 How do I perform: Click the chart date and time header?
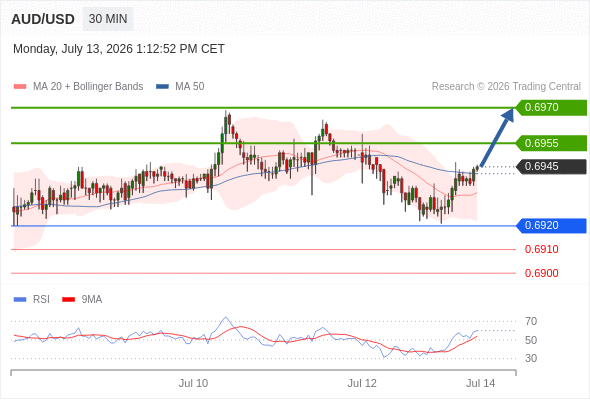pyautogui.click(x=119, y=49)
